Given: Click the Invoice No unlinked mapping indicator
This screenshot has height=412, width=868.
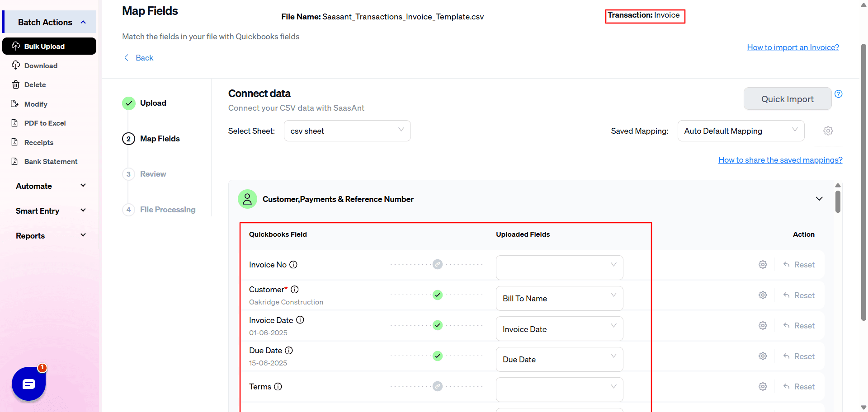Looking at the screenshot, I should [x=437, y=265].
